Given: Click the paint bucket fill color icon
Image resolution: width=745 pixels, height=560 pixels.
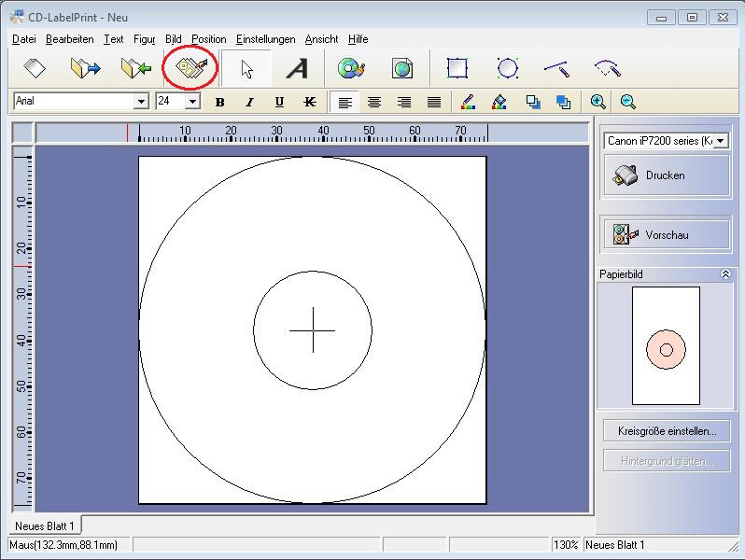Looking at the screenshot, I should 499,102.
